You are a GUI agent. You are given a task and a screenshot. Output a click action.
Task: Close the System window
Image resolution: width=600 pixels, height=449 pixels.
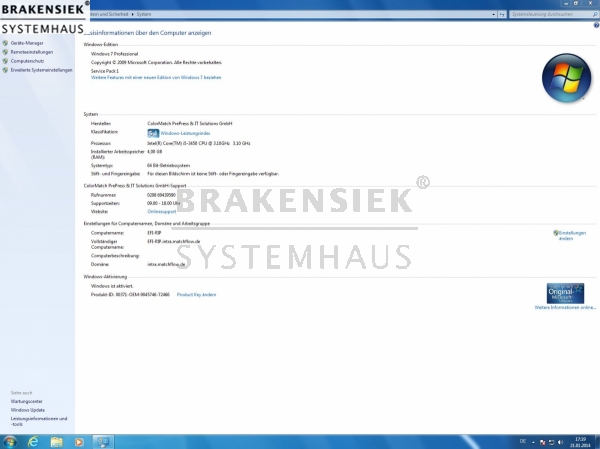[590, 3]
